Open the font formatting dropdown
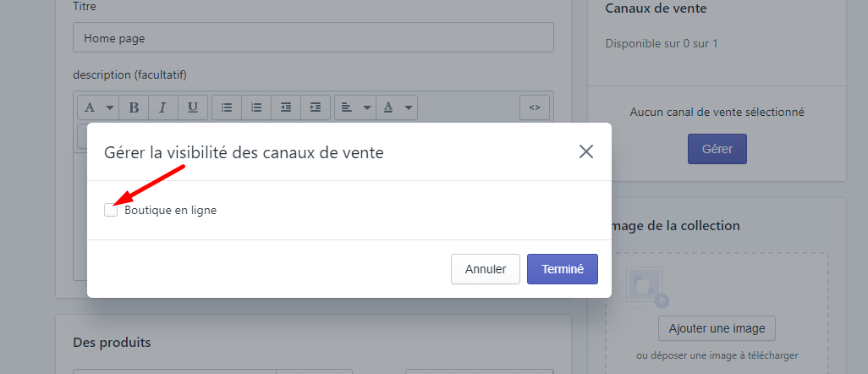Image resolution: width=868 pixels, height=374 pixels. (x=98, y=107)
